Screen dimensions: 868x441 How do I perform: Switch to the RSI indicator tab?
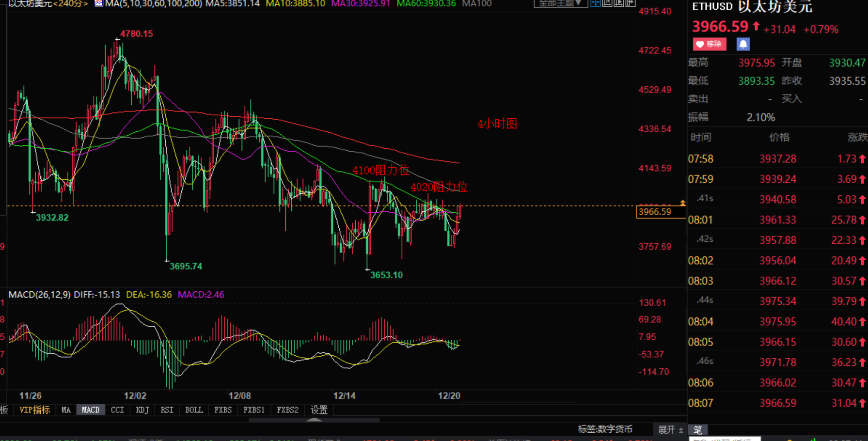coord(167,410)
